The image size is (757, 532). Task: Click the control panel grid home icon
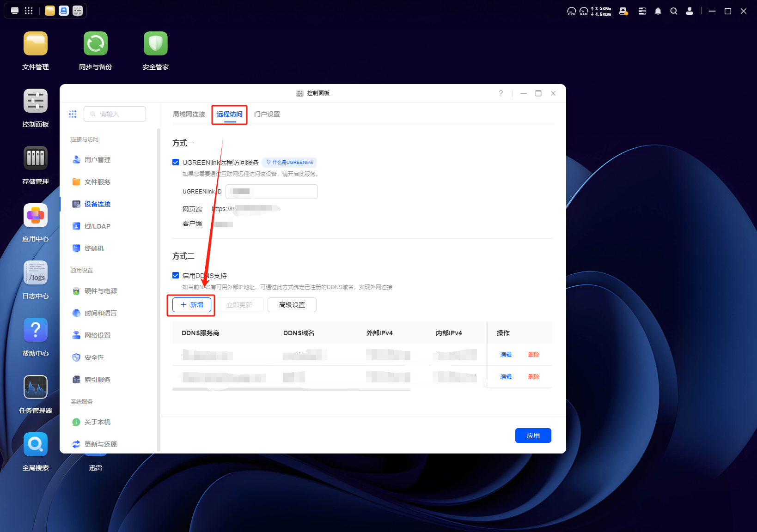coord(73,114)
